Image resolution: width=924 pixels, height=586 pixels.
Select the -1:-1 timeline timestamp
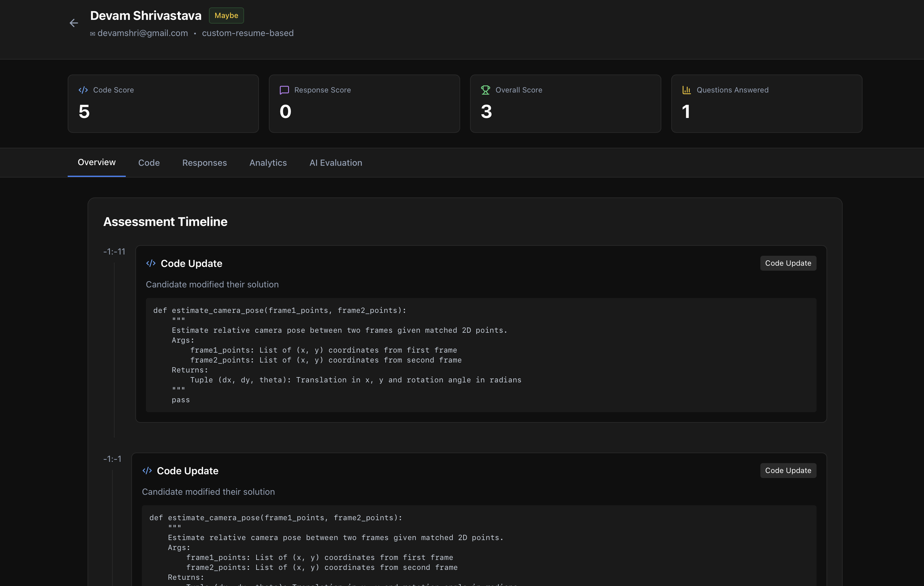click(x=112, y=459)
